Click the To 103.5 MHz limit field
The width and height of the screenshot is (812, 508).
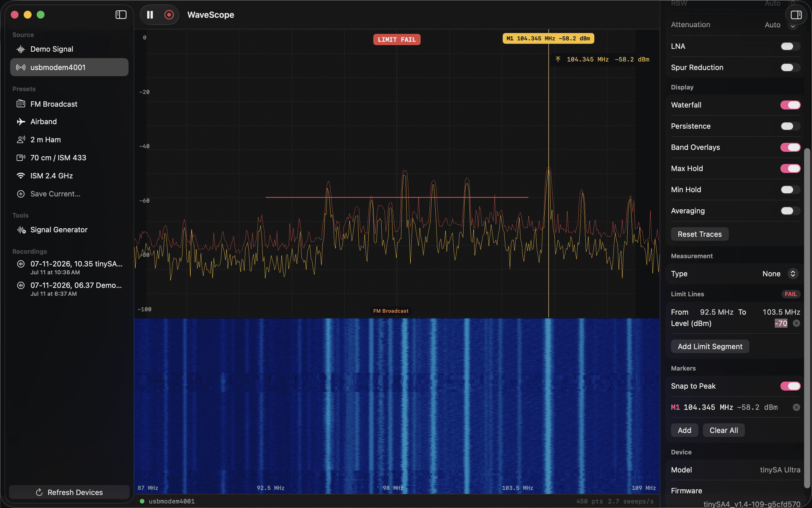(x=781, y=312)
